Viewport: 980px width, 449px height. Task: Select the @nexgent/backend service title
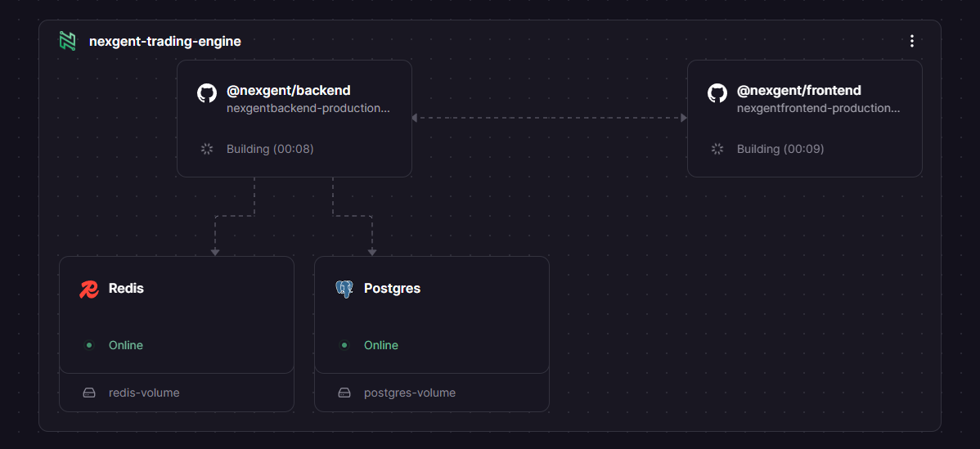click(289, 91)
